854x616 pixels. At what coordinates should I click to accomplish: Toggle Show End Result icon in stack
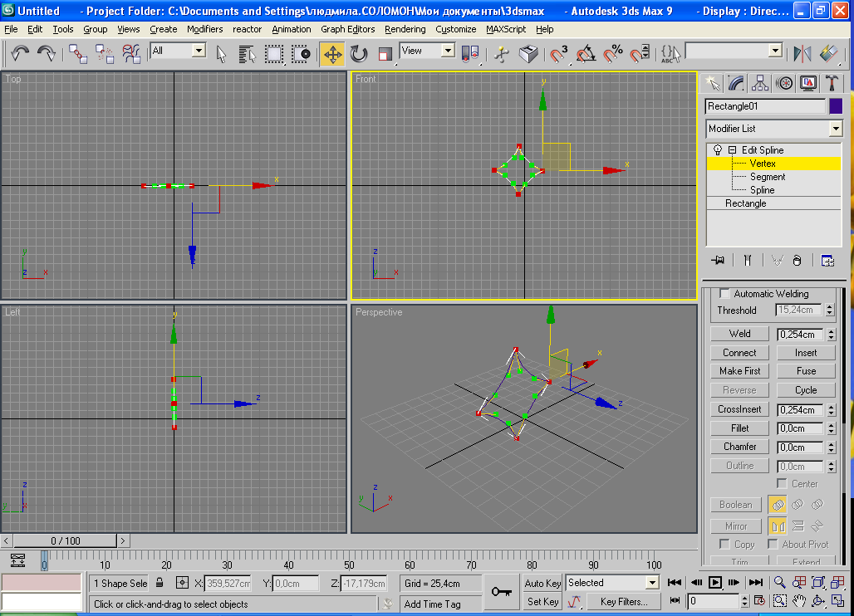click(748, 261)
